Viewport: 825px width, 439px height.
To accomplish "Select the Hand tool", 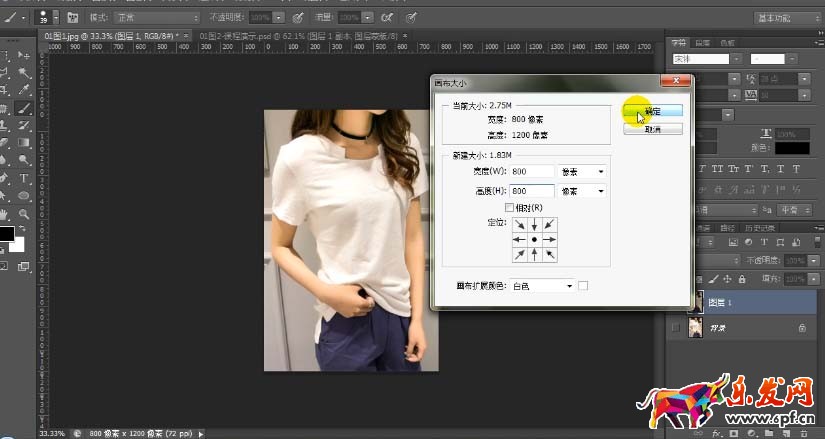I will tap(6, 213).
